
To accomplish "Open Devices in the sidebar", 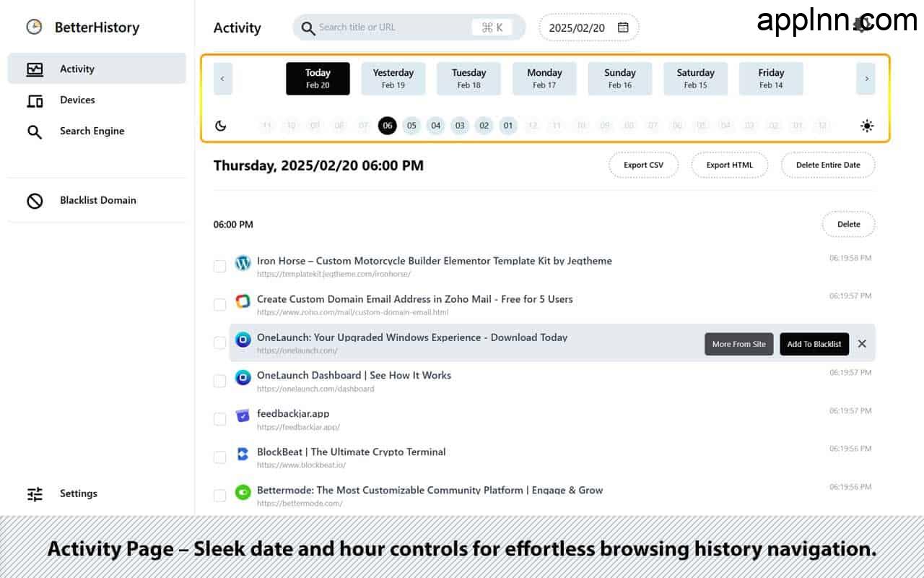I will tap(77, 100).
